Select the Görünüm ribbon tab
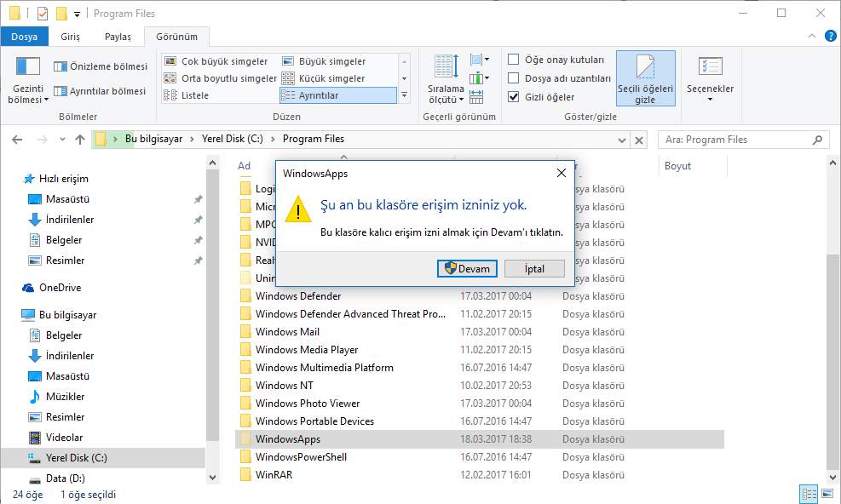 point(177,37)
